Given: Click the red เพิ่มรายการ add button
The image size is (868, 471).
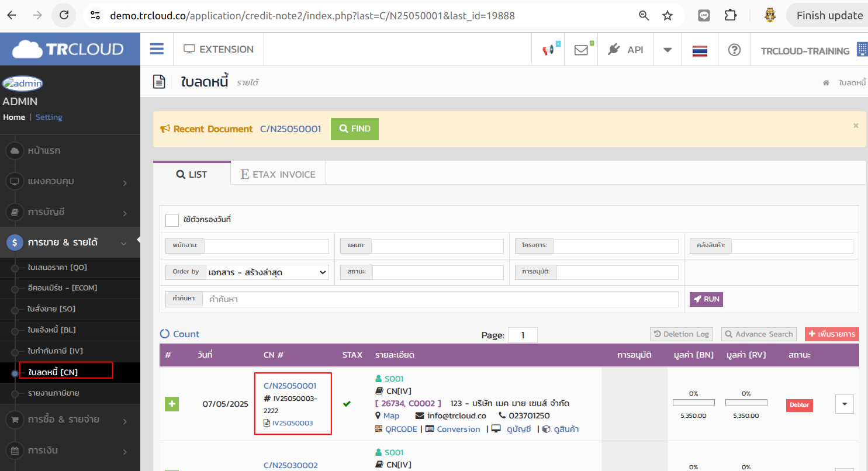Looking at the screenshot, I should pyautogui.click(x=832, y=334).
